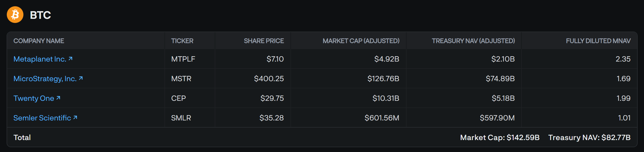The image size is (644, 152).
Task: Click Treasury NAV (Adjusted) column header
Action: tap(473, 41)
